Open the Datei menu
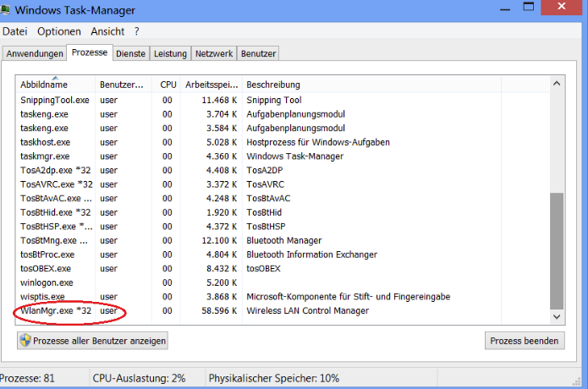 pyautogui.click(x=15, y=31)
